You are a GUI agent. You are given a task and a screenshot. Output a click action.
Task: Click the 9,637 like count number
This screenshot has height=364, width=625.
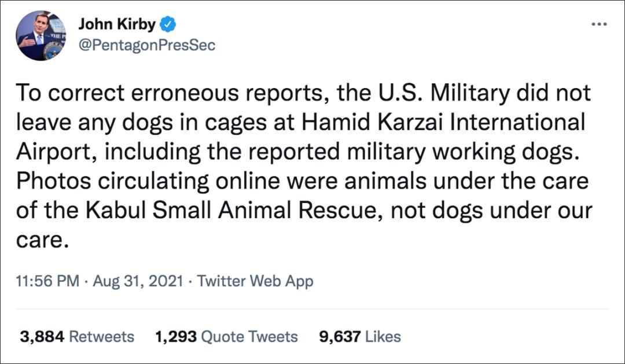coord(340,337)
